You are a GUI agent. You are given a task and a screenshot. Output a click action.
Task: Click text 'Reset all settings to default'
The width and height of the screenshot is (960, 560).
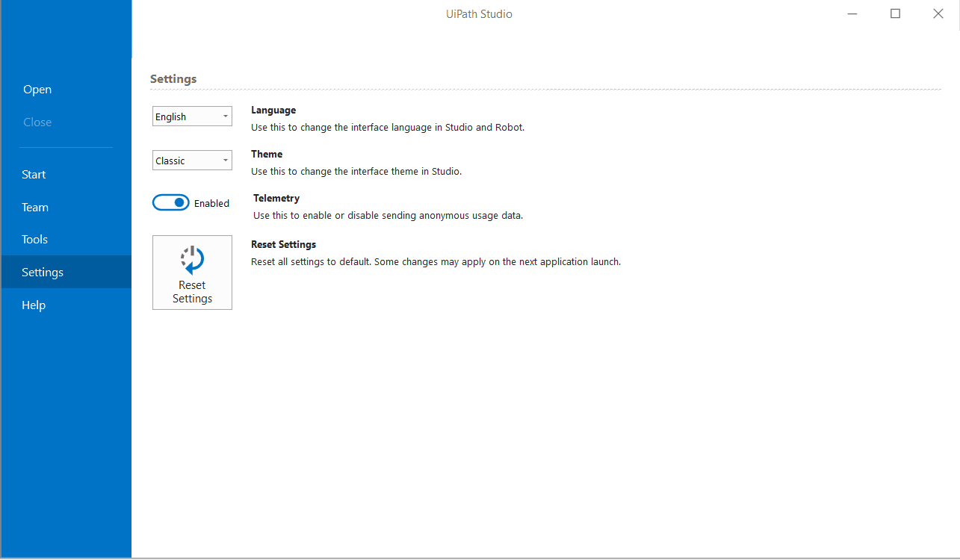point(310,262)
